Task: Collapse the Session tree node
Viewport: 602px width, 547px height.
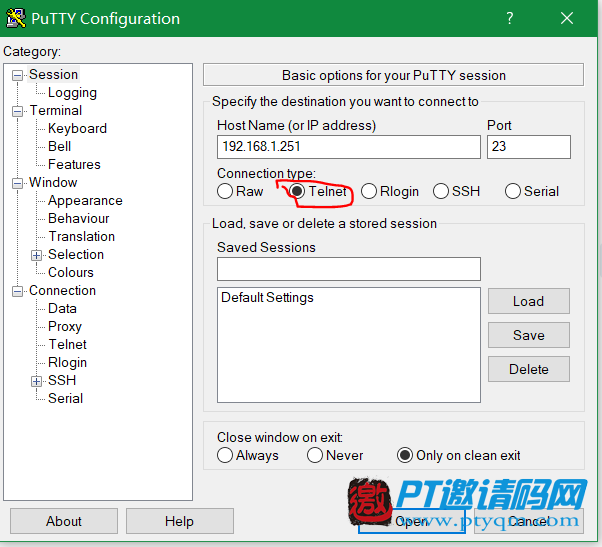Action: point(17,75)
